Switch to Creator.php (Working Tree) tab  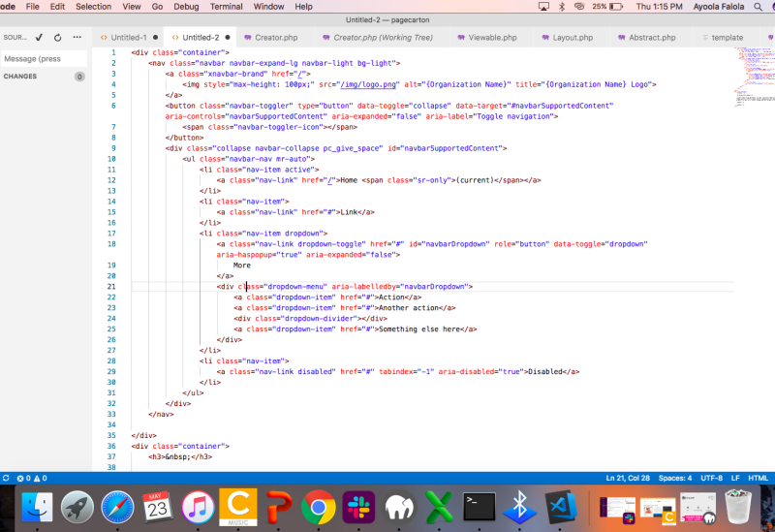tap(383, 37)
